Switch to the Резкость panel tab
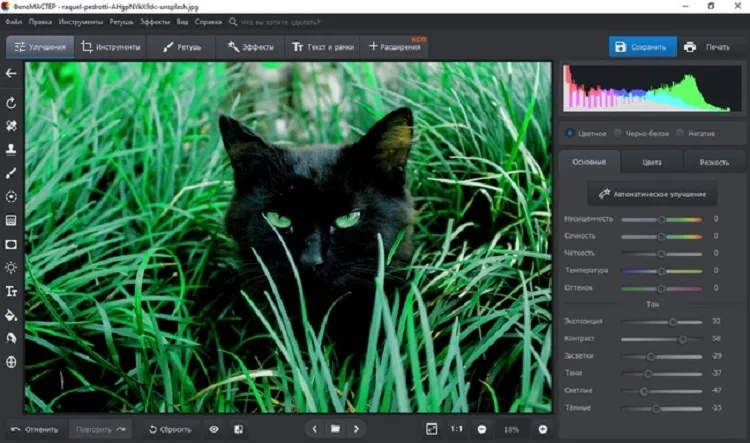The image size is (750, 443). (x=714, y=162)
